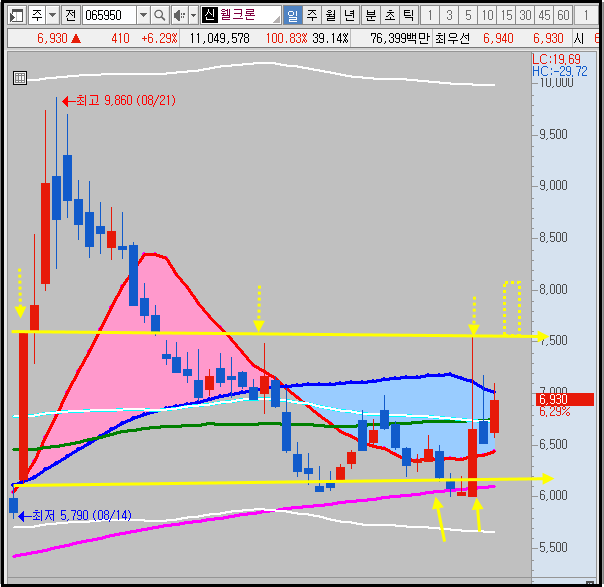Select the 틱 tick chart tab

click(408, 15)
